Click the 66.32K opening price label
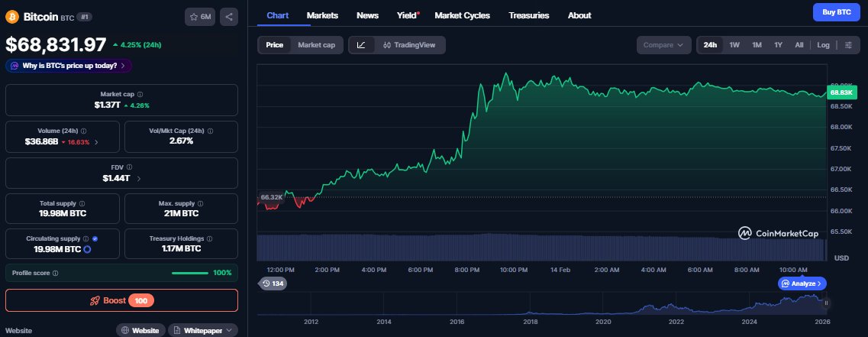The image size is (868, 337). tap(271, 196)
